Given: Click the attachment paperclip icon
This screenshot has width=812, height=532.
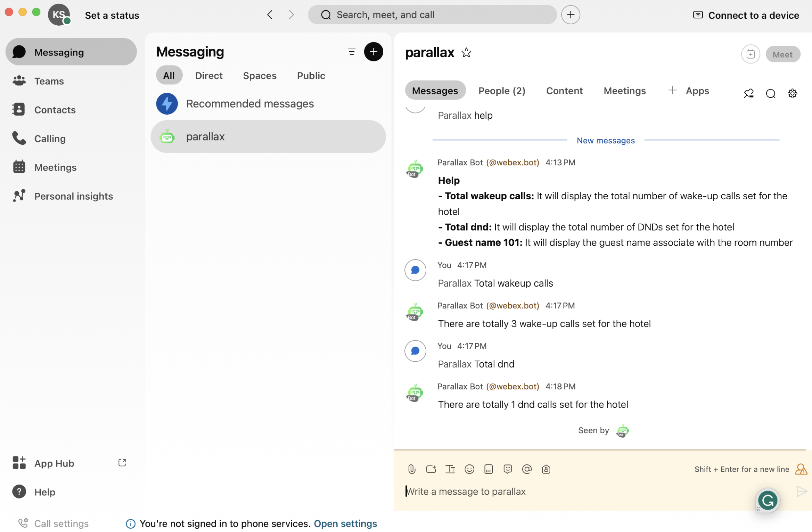Looking at the screenshot, I should tap(412, 469).
